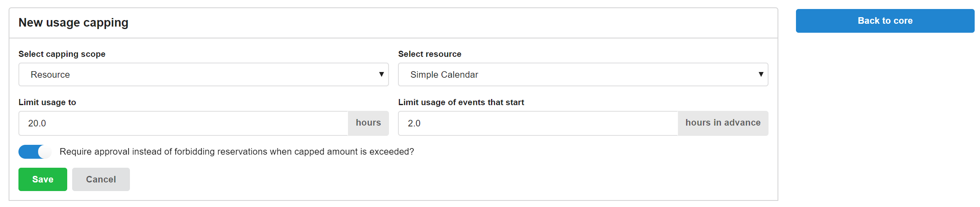Expand the capping scope dropdown arrow

(381, 74)
